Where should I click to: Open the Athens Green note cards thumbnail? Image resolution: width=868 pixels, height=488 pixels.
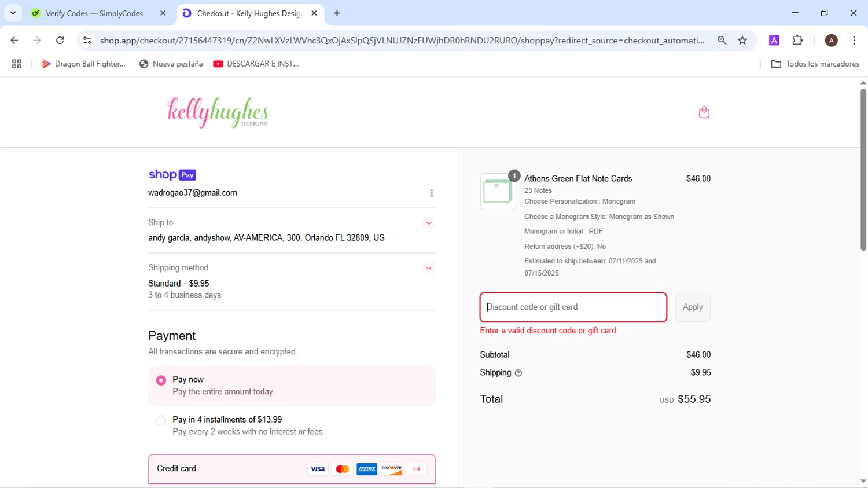click(498, 192)
